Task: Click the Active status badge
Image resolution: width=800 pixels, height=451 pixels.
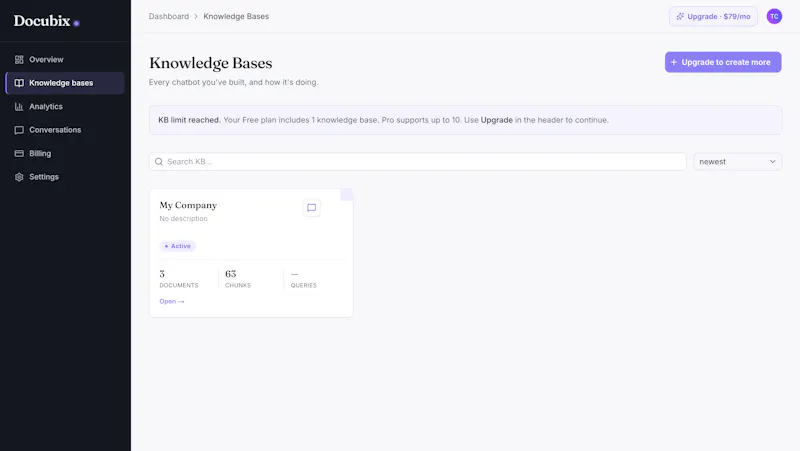Action: click(178, 246)
